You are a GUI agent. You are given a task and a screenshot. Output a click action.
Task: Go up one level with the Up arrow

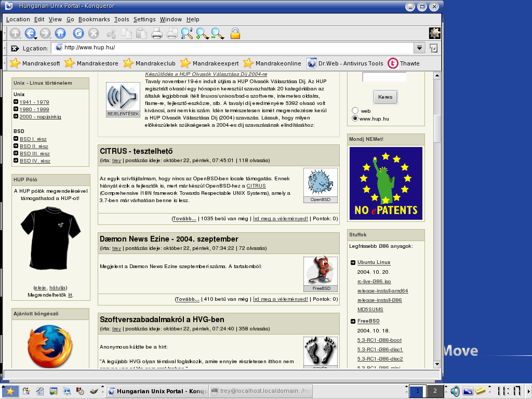click(x=15, y=33)
